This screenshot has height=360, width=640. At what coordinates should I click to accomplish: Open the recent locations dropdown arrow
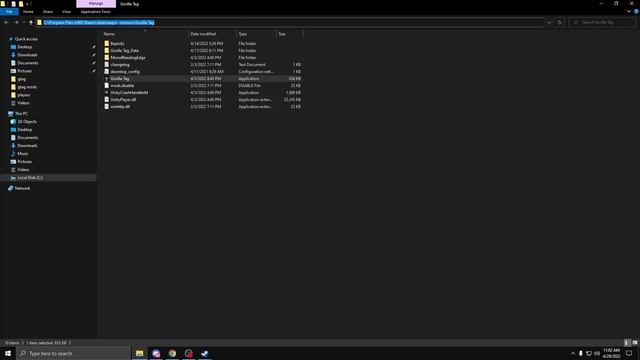(x=24, y=22)
